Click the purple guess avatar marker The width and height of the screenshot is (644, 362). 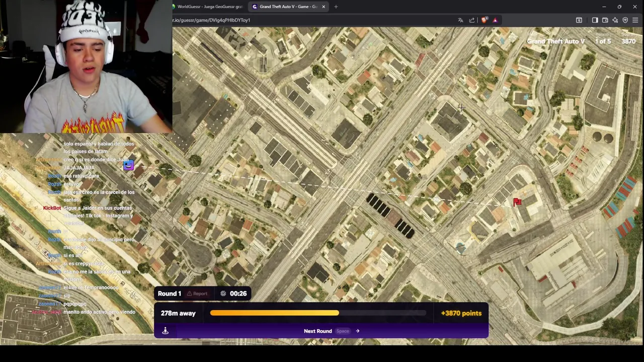coord(128,165)
